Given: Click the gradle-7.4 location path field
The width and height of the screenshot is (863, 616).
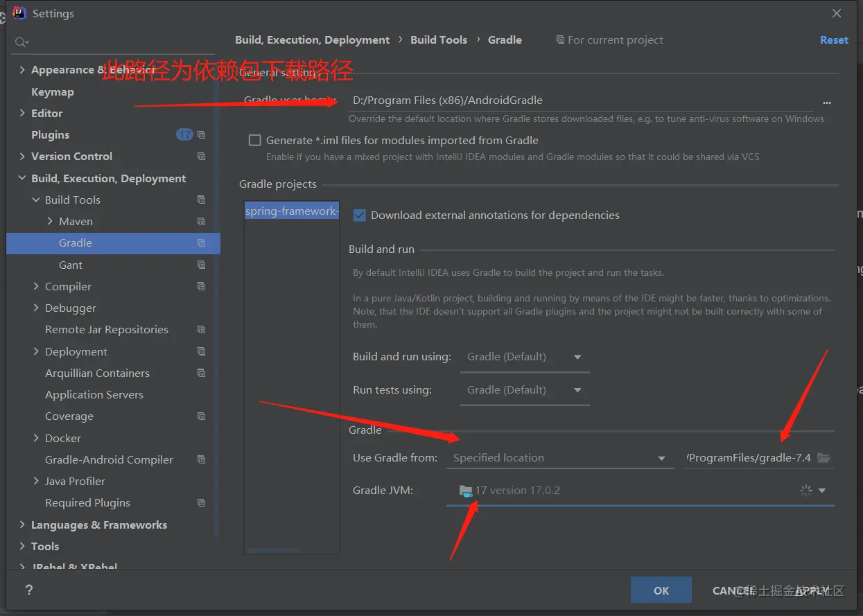Looking at the screenshot, I should (750, 458).
